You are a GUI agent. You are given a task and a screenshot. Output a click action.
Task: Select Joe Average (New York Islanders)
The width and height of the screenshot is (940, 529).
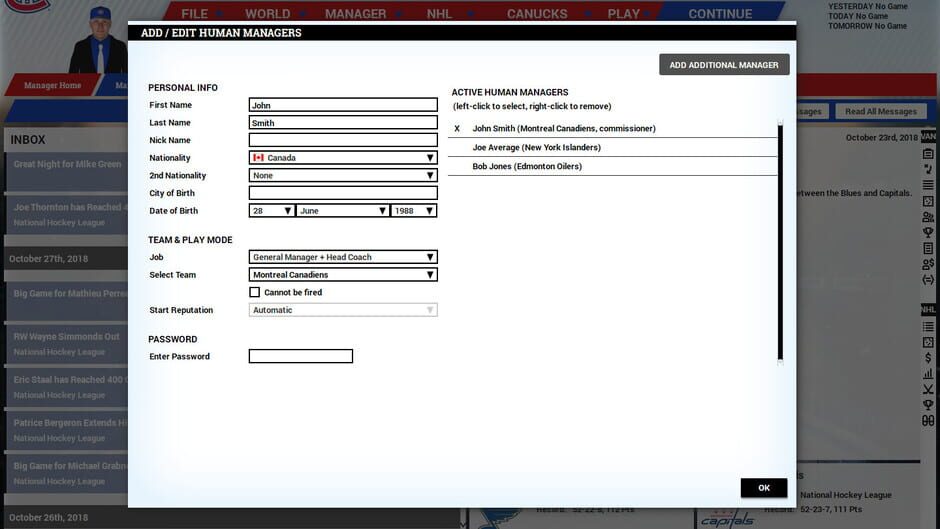[x=612, y=148]
